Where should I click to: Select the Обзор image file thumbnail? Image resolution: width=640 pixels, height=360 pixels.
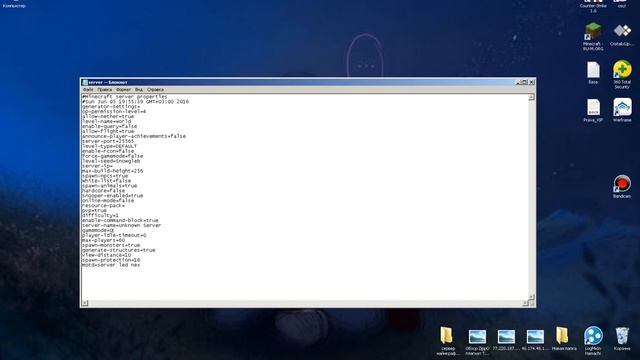pos(477,341)
